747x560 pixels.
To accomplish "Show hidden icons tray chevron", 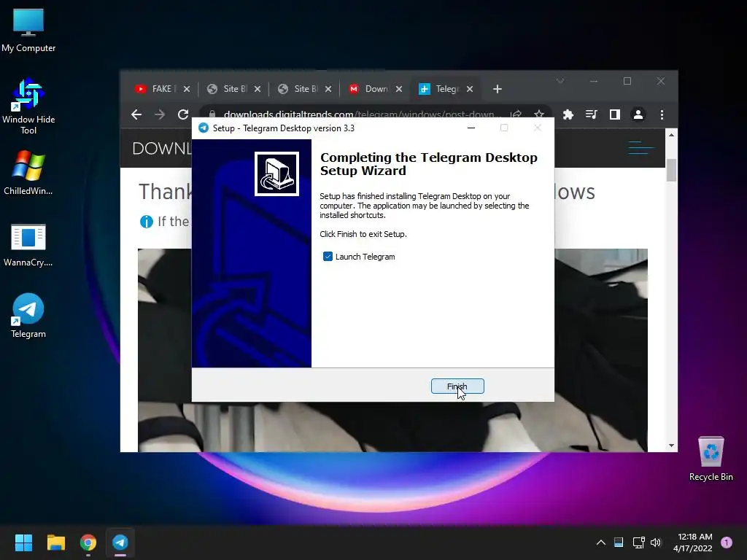I will [601, 542].
